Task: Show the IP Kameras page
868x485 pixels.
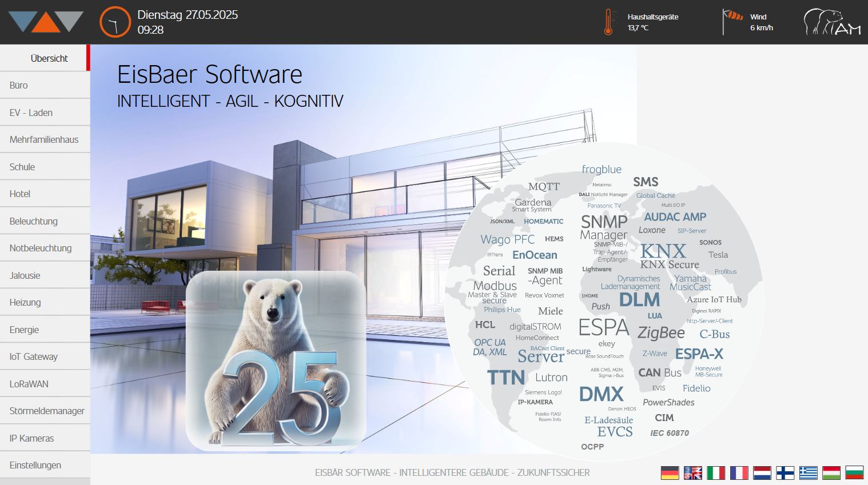Action: [45, 438]
